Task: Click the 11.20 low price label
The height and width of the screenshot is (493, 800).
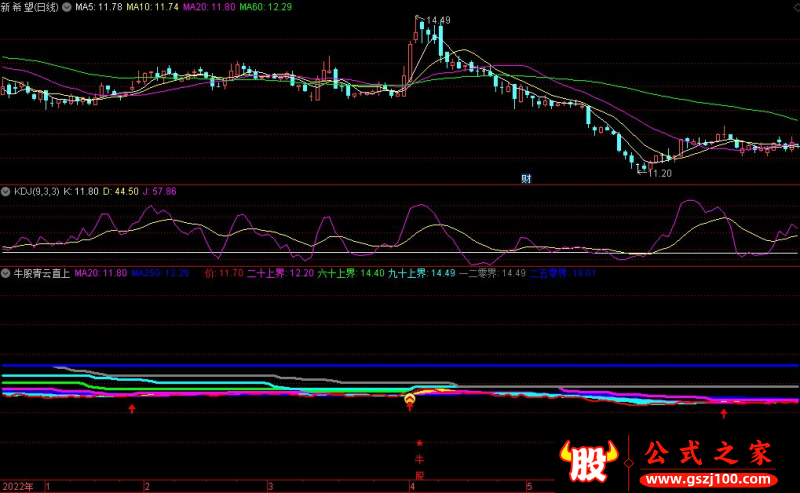Action: (659, 173)
